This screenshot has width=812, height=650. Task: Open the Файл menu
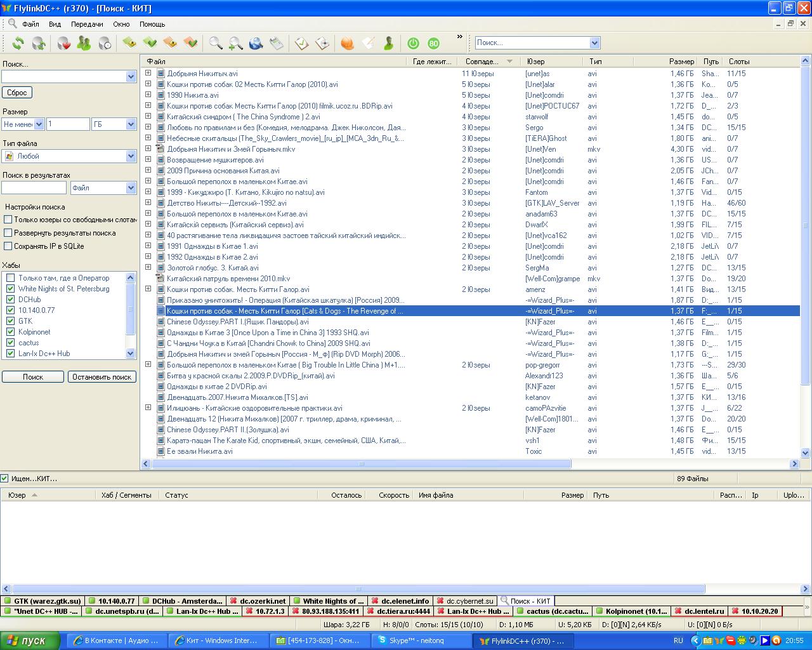pyautogui.click(x=30, y=24)
